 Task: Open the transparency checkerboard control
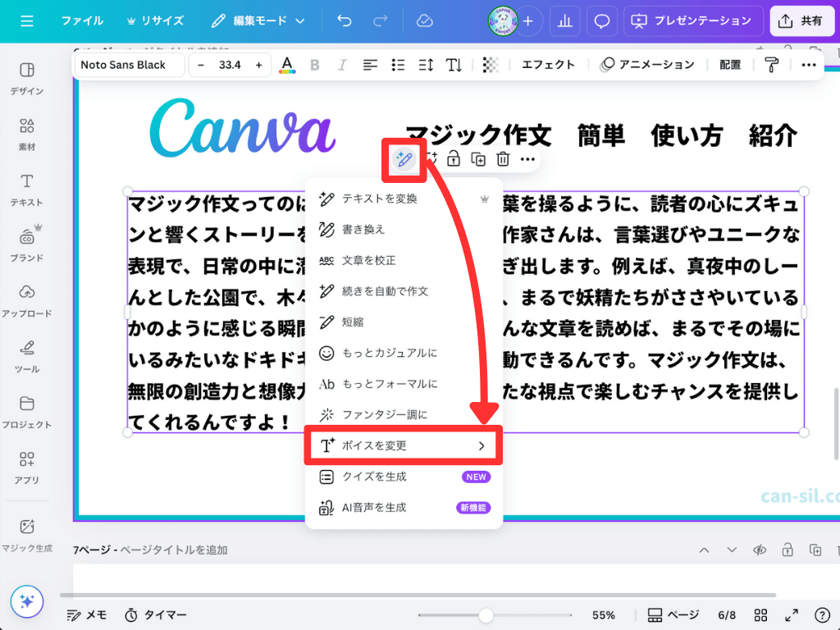[x=491, y=65]
